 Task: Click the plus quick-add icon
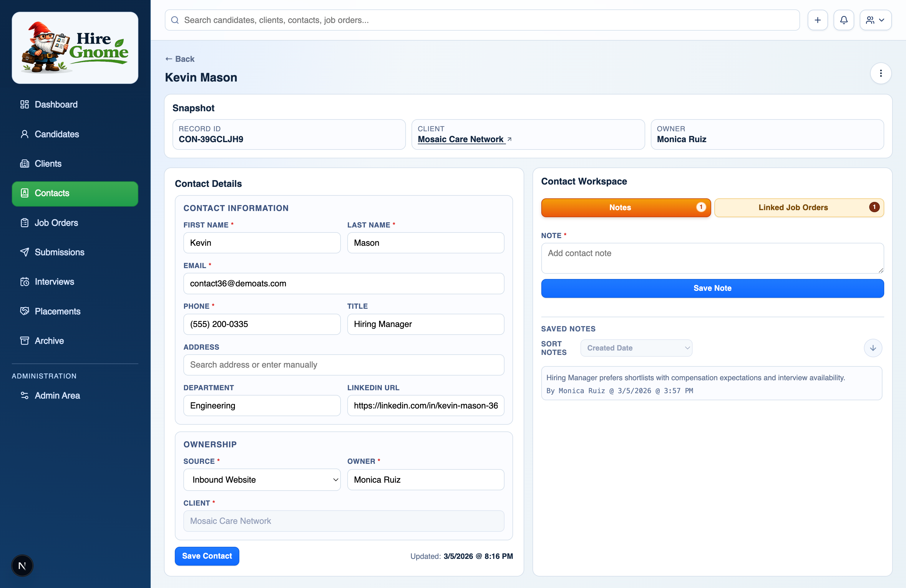pos(817,20)
